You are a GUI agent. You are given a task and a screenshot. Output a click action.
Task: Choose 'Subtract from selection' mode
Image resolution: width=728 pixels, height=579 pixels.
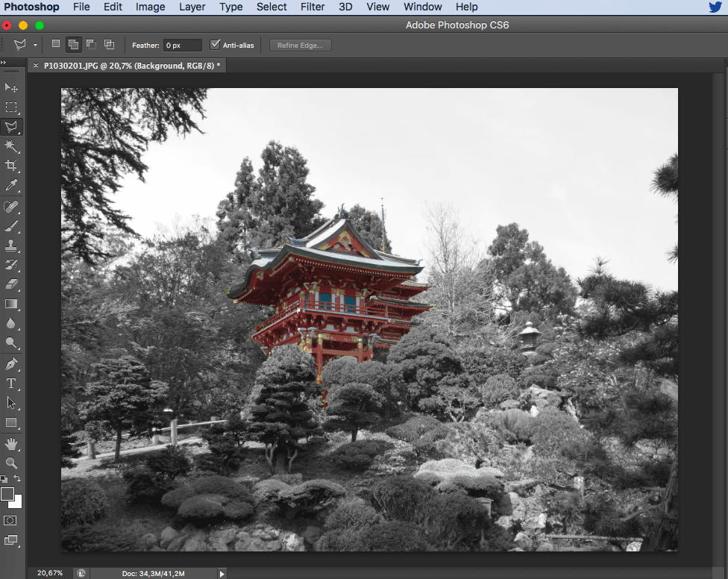tap(91, 45)
